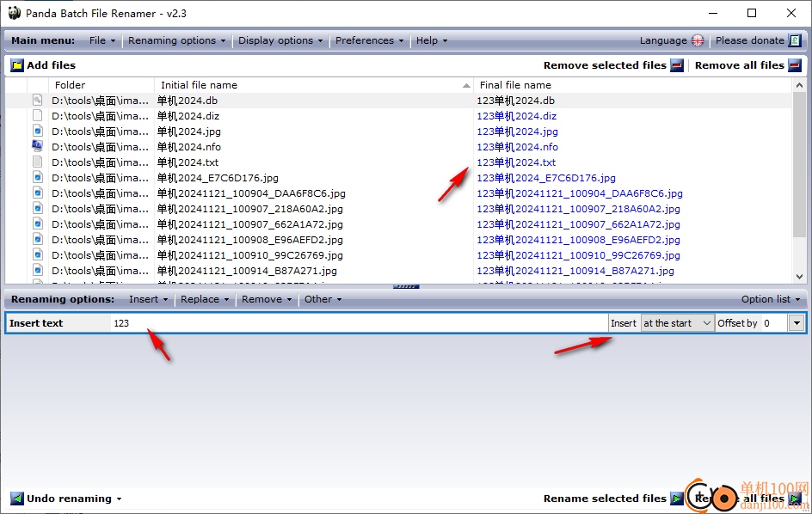The width and height of the screenshot is (812, 514).
Task: Select final name 123单机2024_E7C6D176.jpg
Action: [x=546, y=178]
